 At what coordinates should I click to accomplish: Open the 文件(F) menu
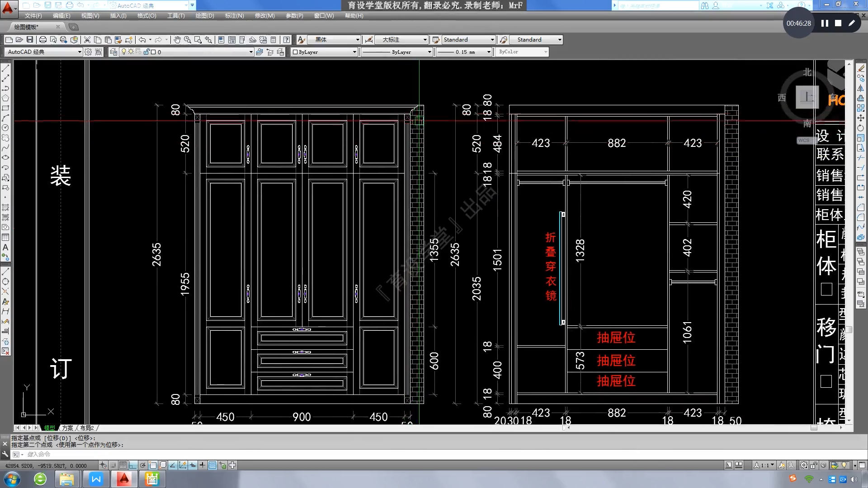point(33,16)
